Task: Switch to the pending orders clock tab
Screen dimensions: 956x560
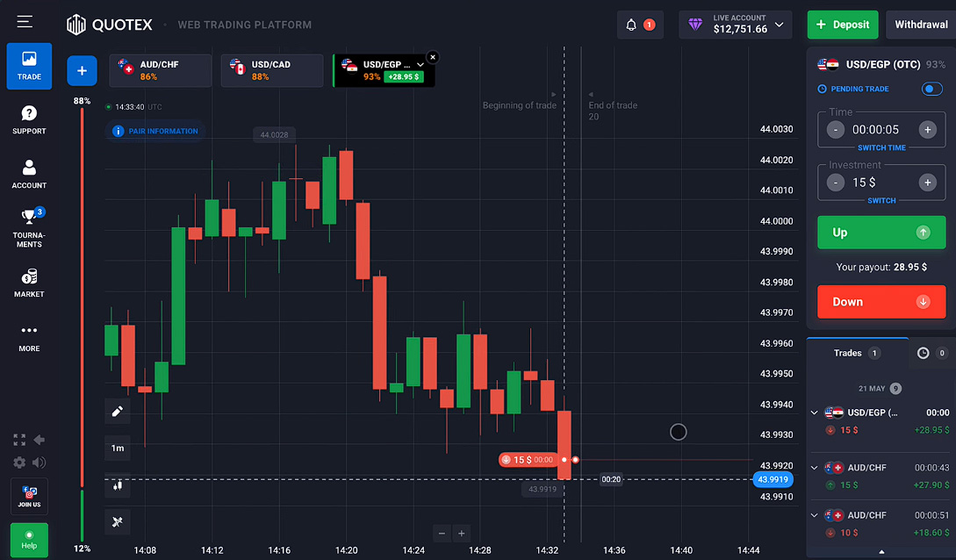Action: click(x=923, y=353)
